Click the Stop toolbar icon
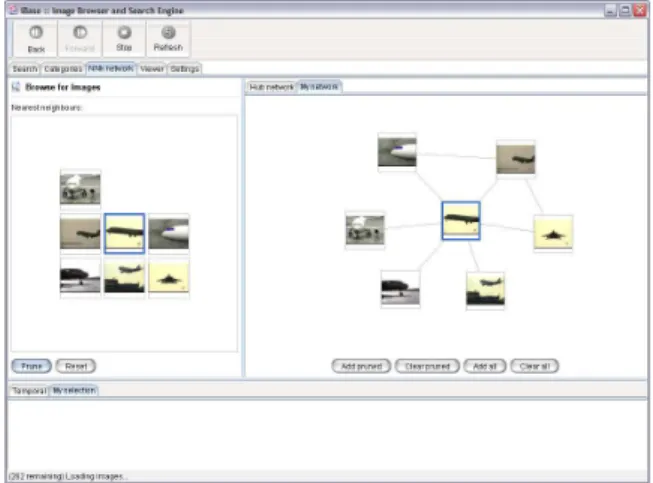Viewport: 653px width, 483px height. tap(124, 32)
